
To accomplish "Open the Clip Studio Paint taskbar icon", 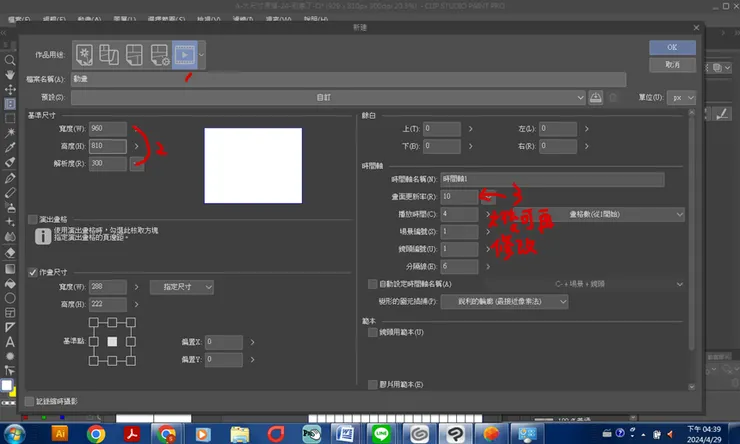I will tap(455, 434).
